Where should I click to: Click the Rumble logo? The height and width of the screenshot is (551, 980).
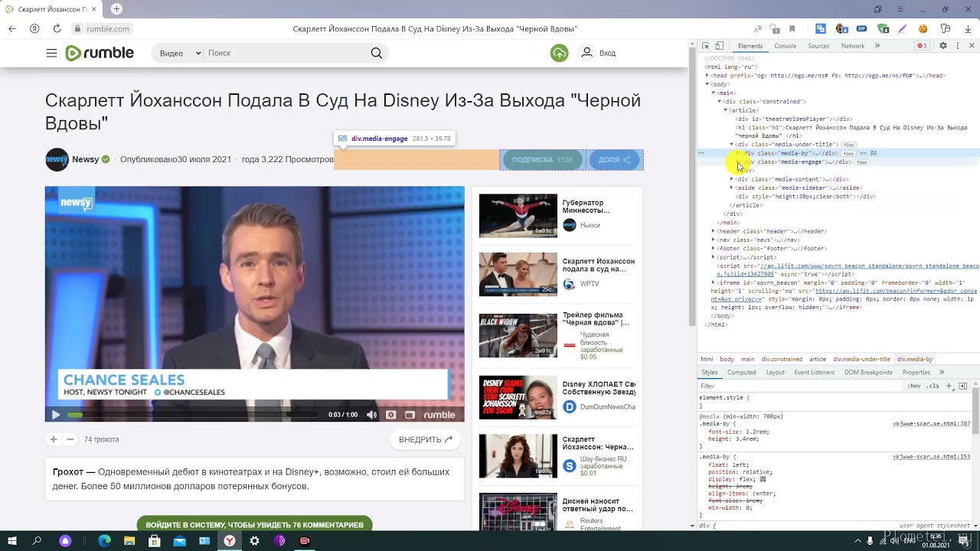click(x=99, y=53)
